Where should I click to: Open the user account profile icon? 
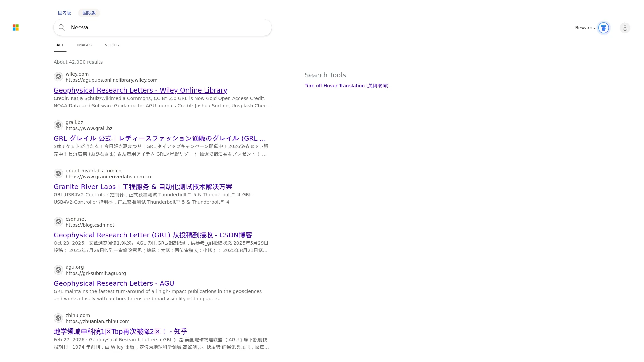[x=625, y=28]
